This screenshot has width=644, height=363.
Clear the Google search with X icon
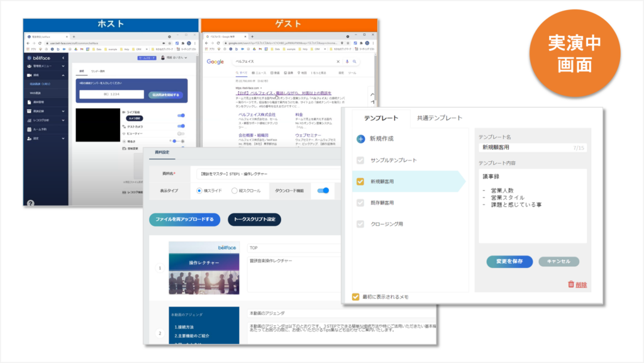(338, 62)
